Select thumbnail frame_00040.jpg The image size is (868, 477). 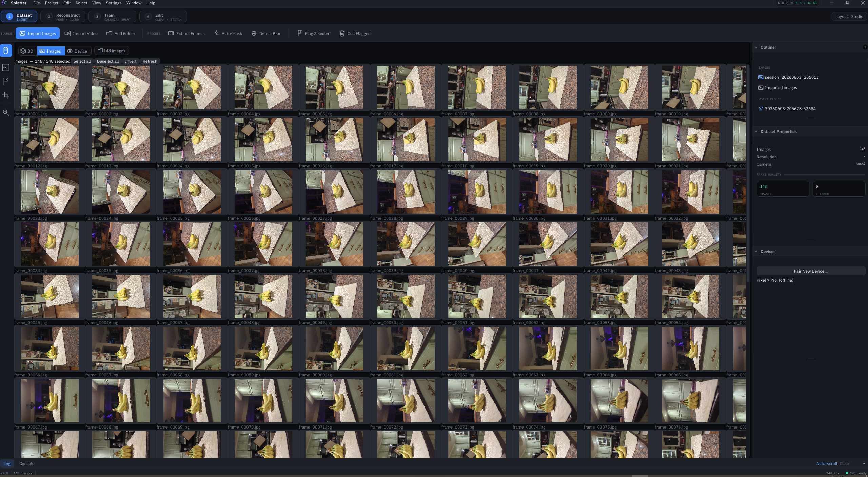coord(477,244)
